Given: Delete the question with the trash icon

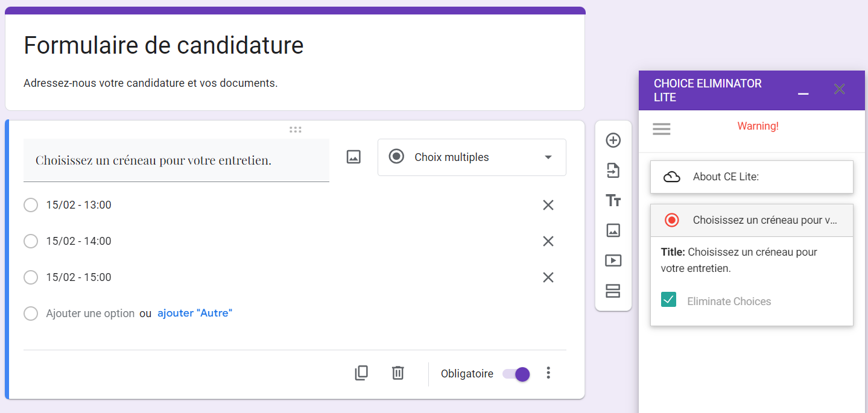Looking at the screenshot, I should 398,373.
